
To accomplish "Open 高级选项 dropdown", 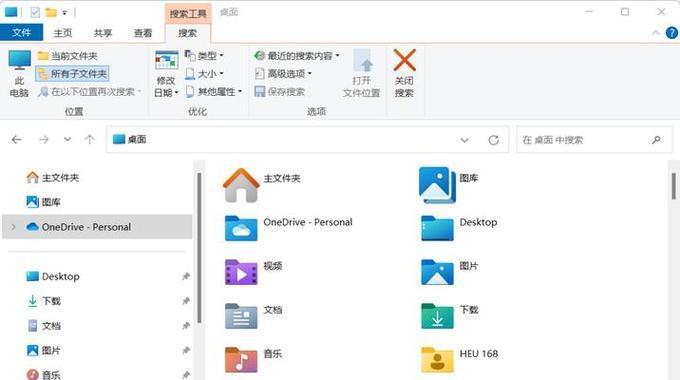I will point(283,74).
